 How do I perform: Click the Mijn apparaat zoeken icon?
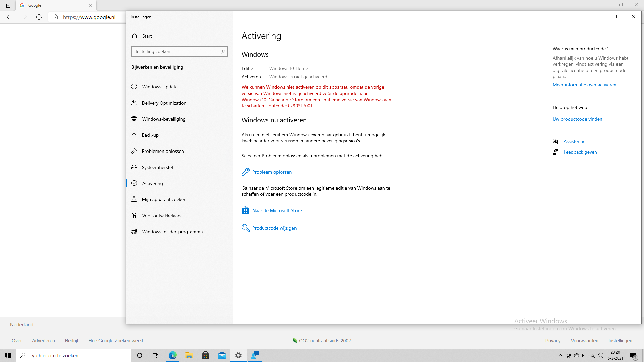click(x=134, y=199)
